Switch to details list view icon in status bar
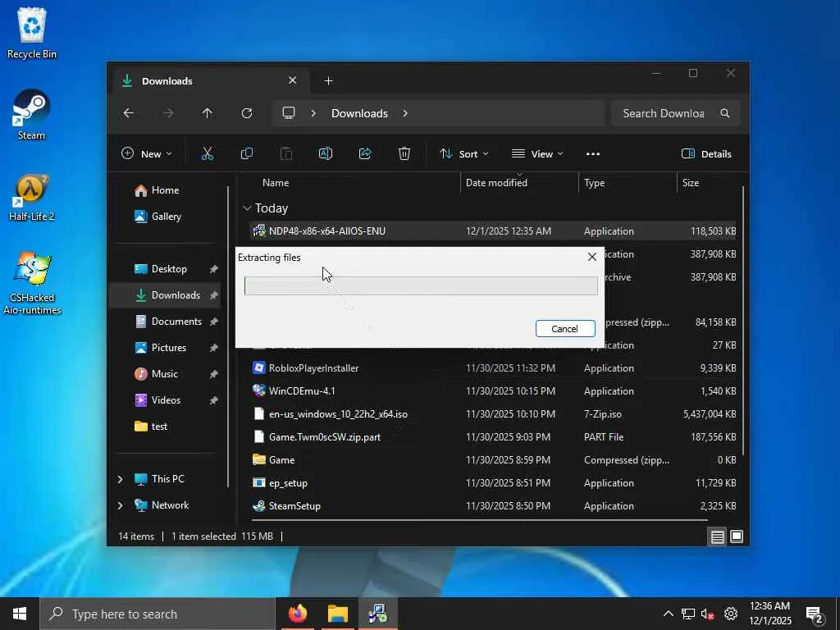The image size is (840, 630). pos(717,536)
